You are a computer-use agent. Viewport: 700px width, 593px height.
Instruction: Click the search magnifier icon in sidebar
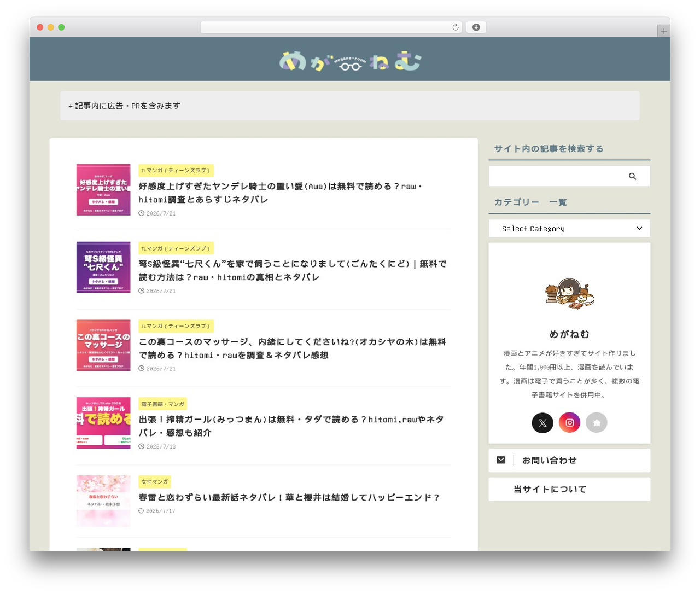tap(633, 176)
